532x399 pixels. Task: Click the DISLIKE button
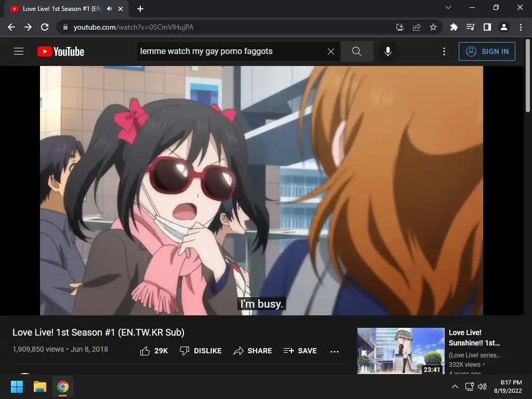coord(201,351)
